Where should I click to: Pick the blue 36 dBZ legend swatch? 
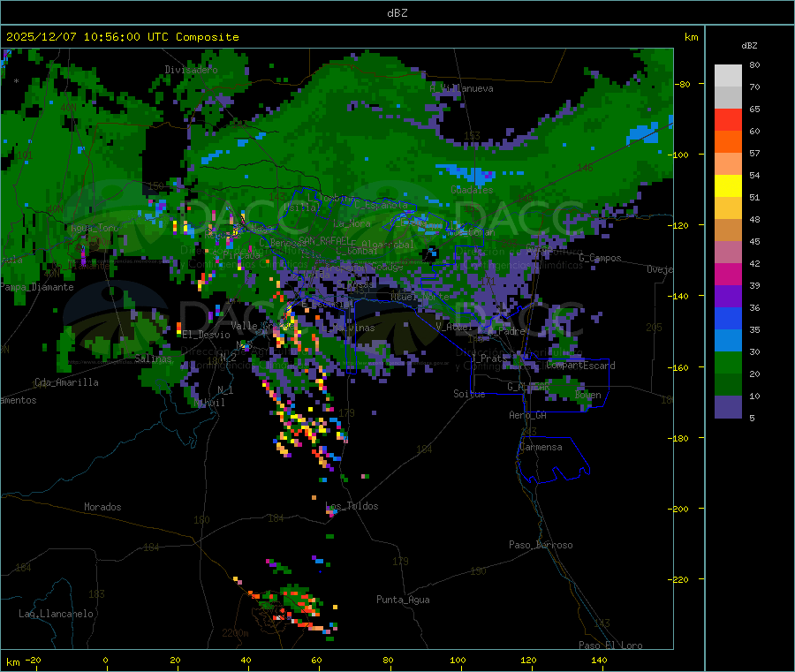click(x=728, y=318)
